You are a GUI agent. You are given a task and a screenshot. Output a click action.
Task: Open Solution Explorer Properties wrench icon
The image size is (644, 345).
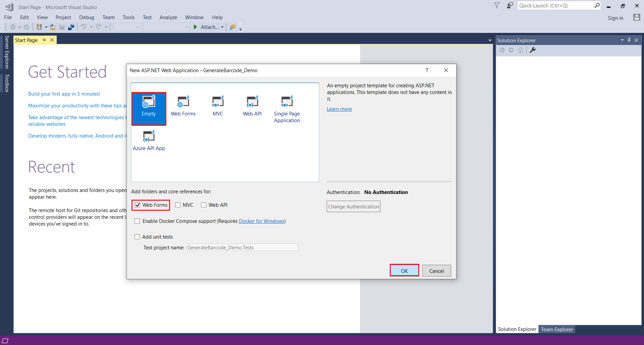click(533, 50)
